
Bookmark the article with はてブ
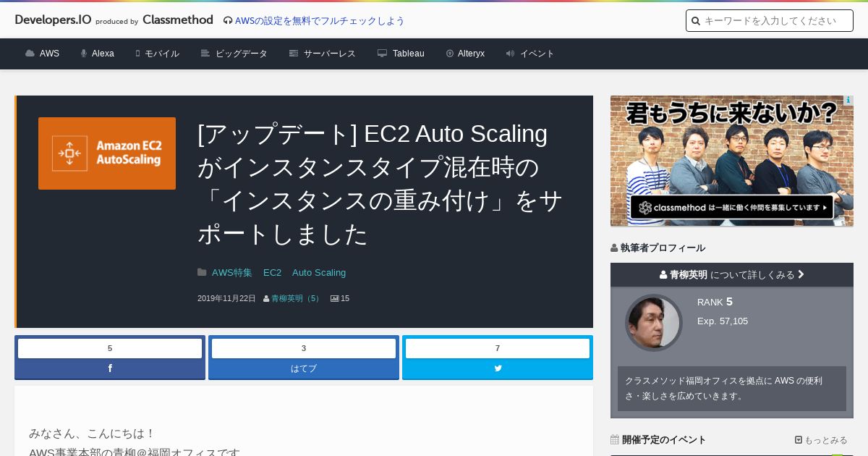[304, 368]
